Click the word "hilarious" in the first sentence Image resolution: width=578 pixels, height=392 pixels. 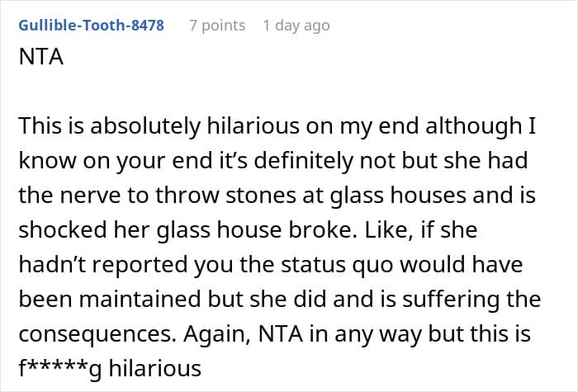[253, 125]
